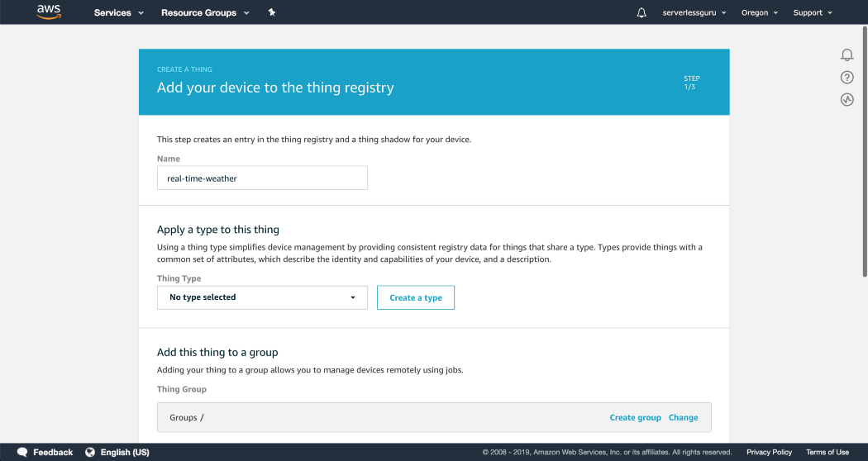The width and height of the screenshot is (868, 461).
Task: Open notifications bell in top navigation bar
Action: (x=641, y=12)
